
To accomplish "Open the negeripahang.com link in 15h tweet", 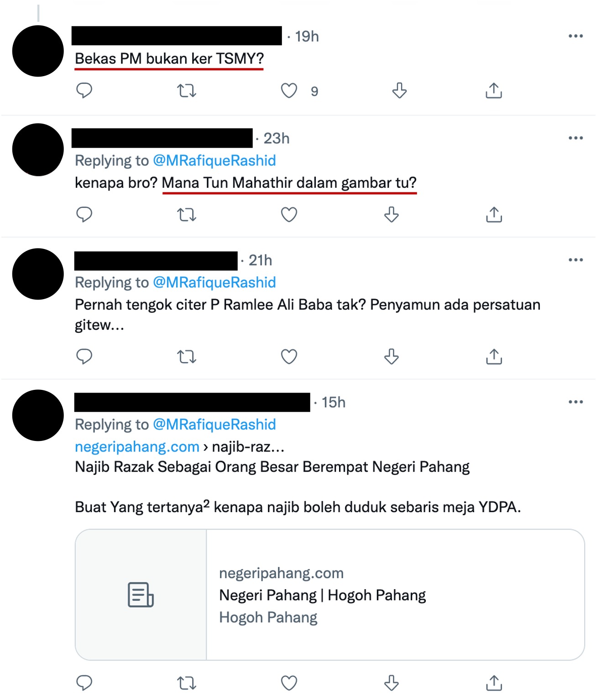I will (x=137, y=446).
